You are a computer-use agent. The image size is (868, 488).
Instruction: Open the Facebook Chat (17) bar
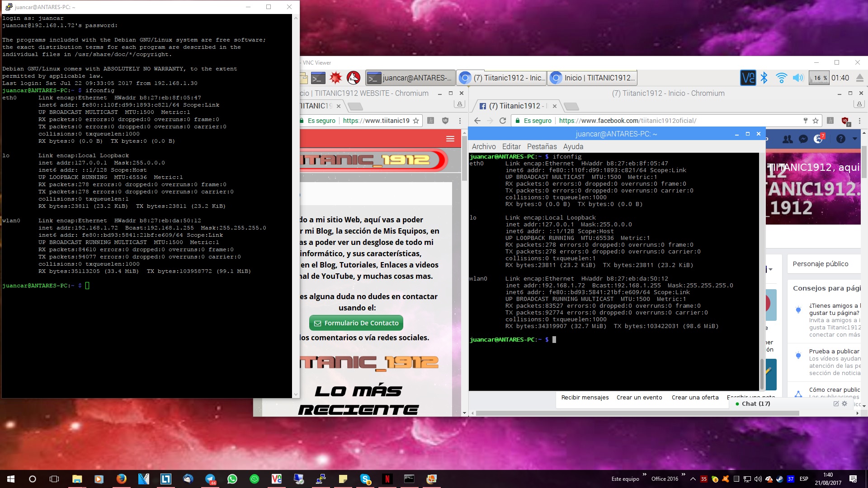point(756,404)
